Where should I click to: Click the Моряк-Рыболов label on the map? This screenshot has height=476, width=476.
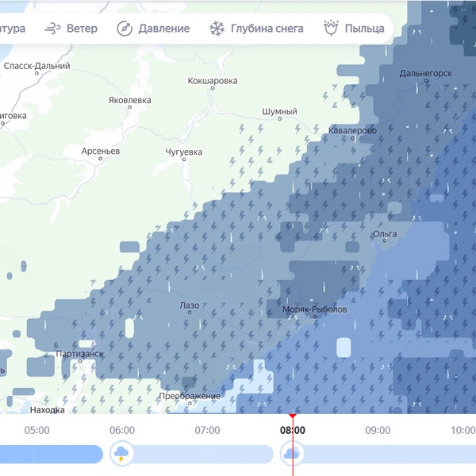tap(314, 309)
